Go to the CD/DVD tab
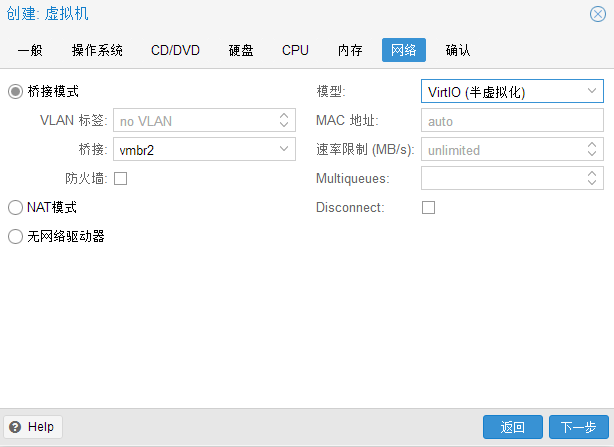 click(175, 50)
